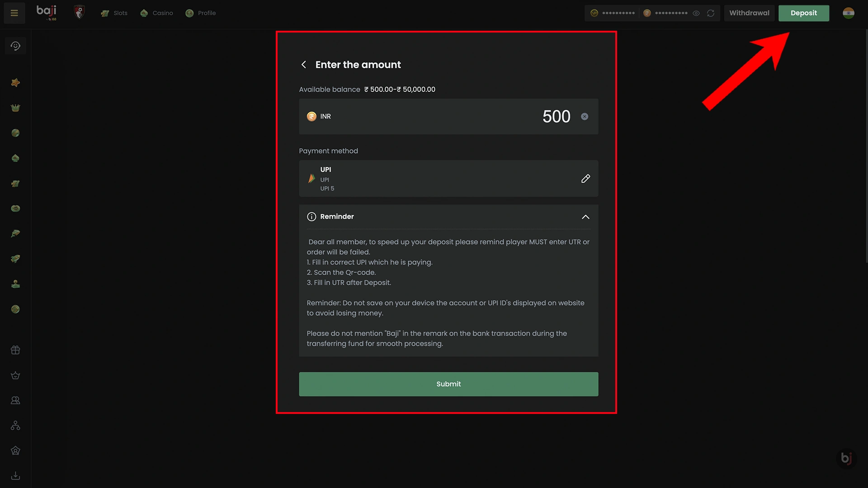Refresh balance with the circular arrows icon

[711, 13]
